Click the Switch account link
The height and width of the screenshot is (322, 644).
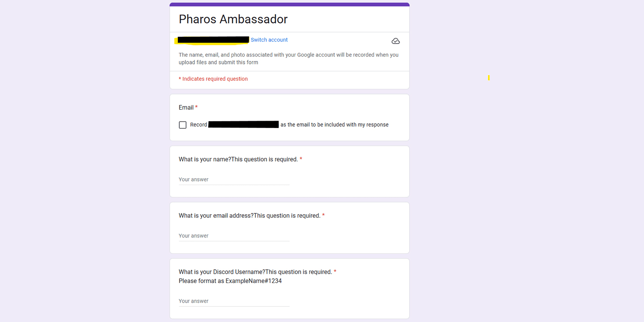click(269, 40)
